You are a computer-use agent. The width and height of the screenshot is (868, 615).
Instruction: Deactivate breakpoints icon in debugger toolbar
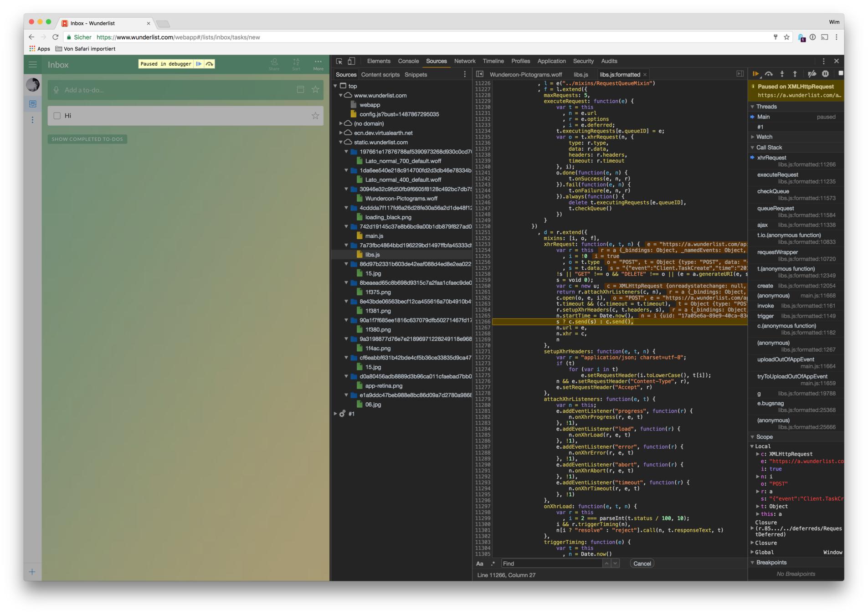pyautogui.click(x=812, y=74)
